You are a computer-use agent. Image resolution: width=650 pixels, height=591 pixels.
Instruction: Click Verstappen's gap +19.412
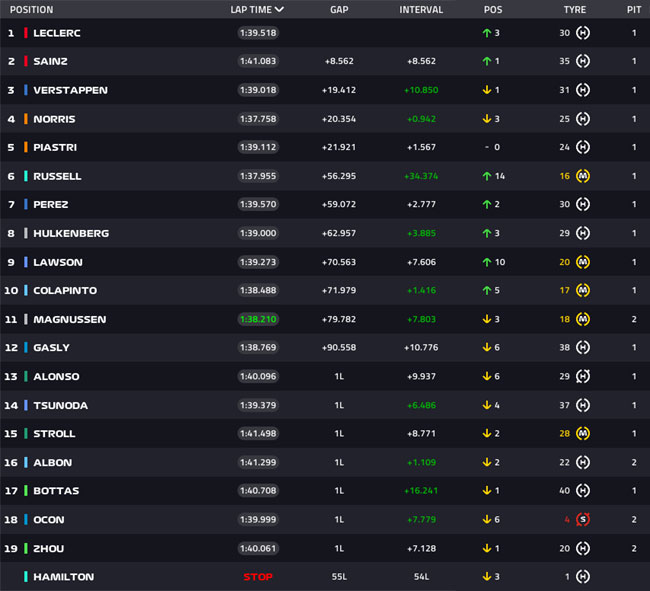(339, 90)
